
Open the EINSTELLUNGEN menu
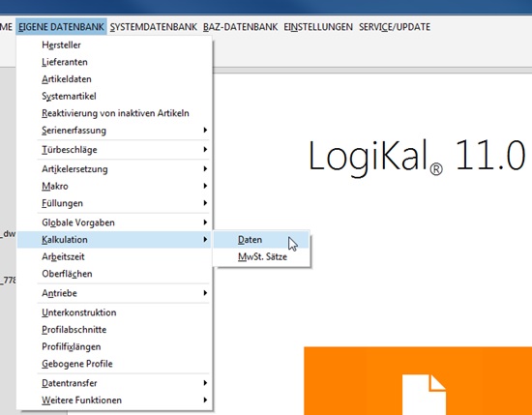tap(318, 27)
